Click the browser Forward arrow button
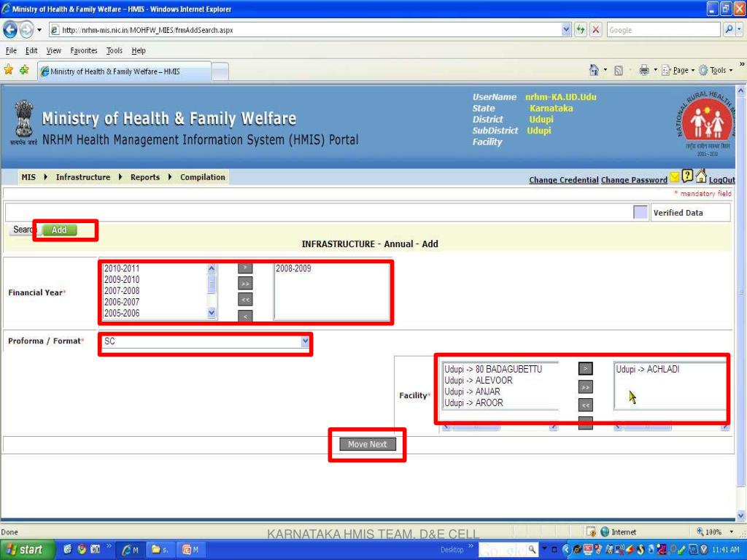 (27, 30)
